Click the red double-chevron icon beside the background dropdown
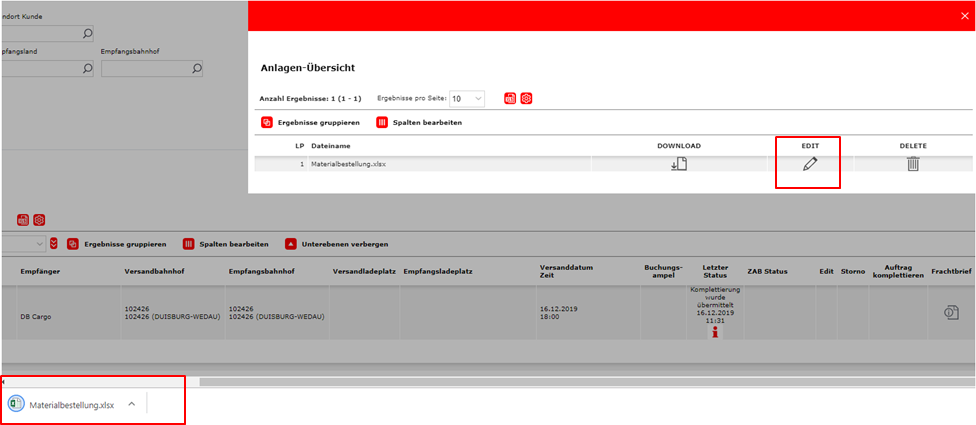 [x=54, y=244]
